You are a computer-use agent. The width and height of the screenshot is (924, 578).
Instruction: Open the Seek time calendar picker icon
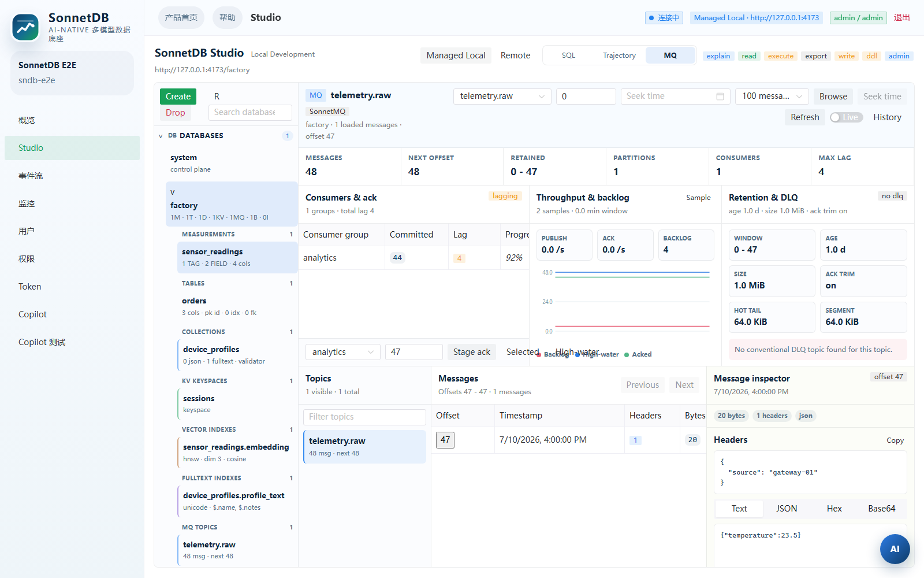(x=720, y=97)
